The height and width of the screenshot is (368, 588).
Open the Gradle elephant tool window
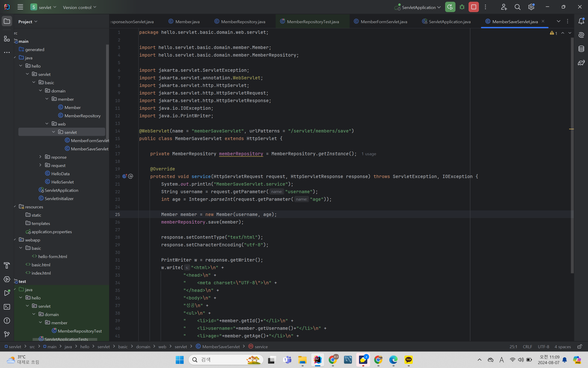tap(581, 63)
